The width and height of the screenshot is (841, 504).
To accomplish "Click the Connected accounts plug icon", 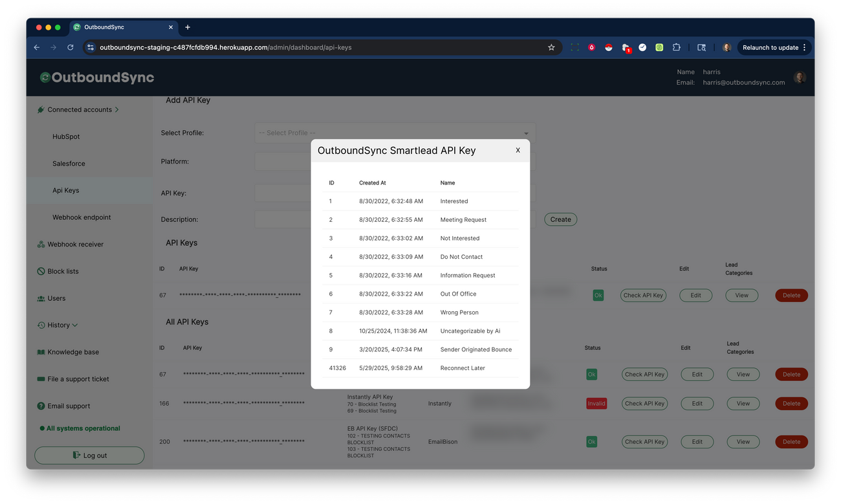I will pyautogui.click(x=40, y=109).
